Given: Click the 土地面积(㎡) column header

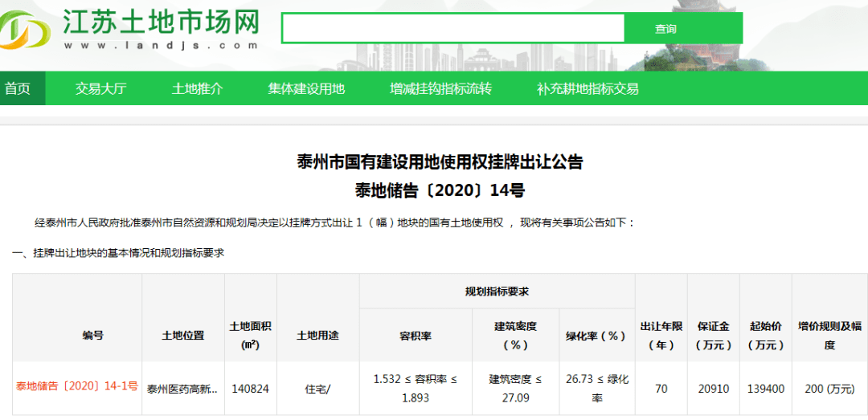Looking at the screenshot, I should click(250, 336).
